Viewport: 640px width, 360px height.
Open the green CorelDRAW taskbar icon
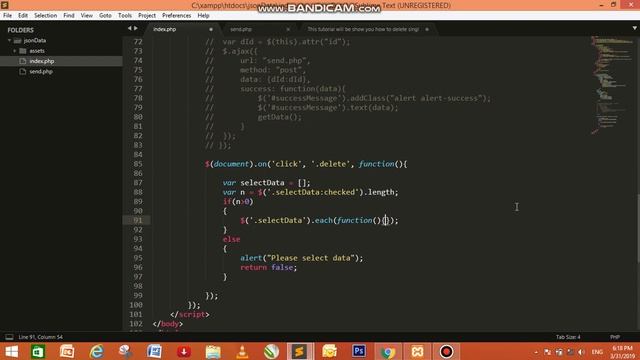[x=271, y=351]
